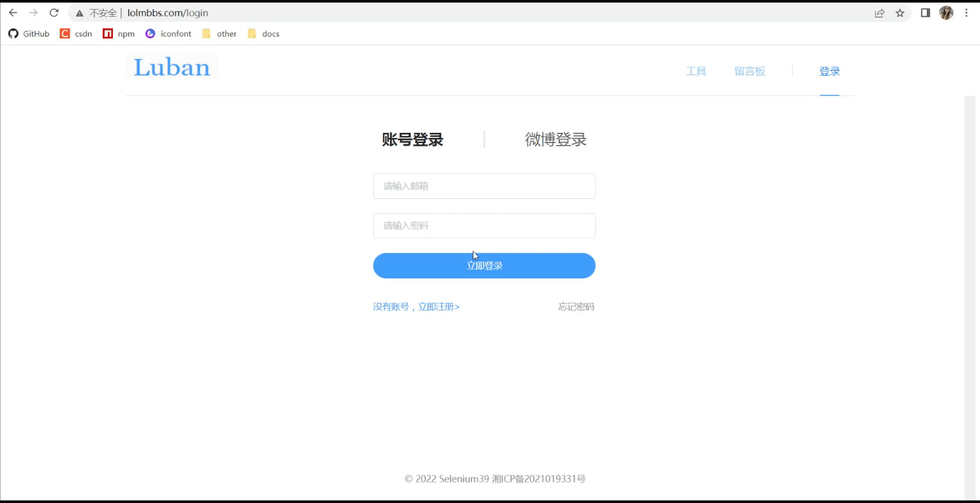The image size is (980, 503).
Task: Click the share icon in the address bar
Action: click(879, 12)
